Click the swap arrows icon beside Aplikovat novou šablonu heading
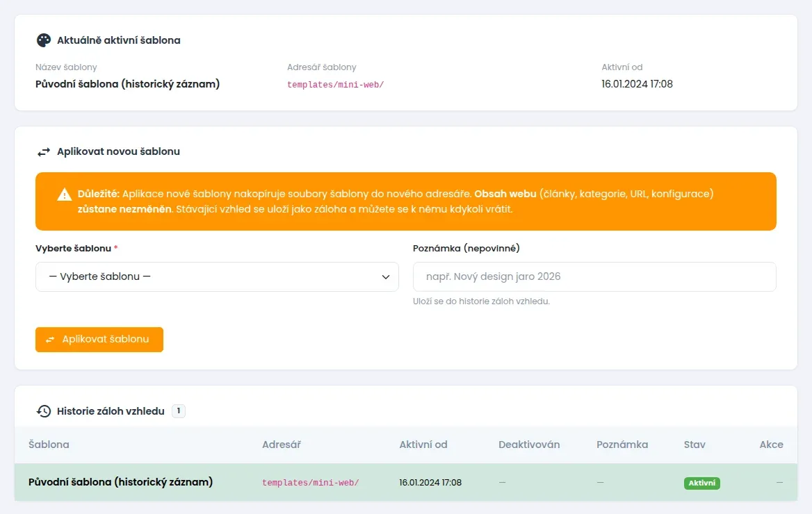812x514 pixels. click(44, 151)
